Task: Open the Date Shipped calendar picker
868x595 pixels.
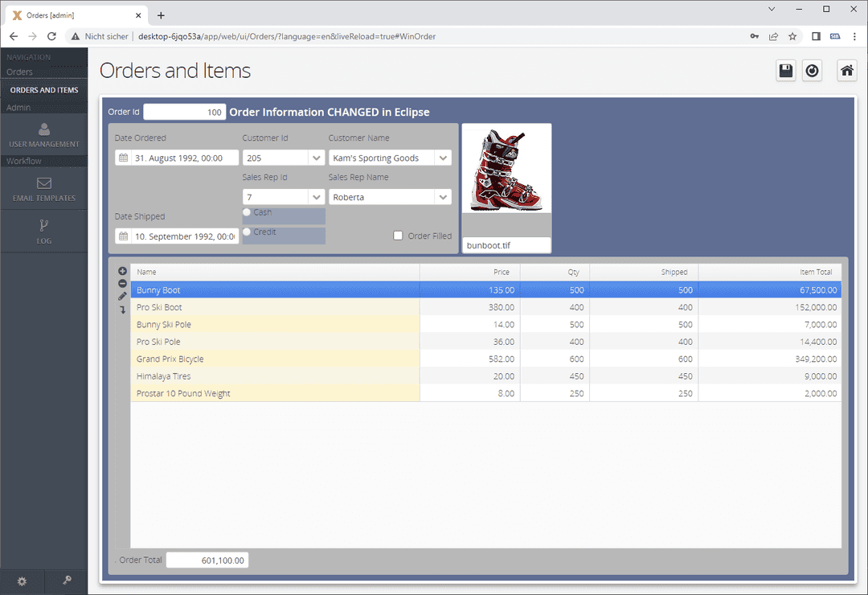Action: click(122, 235)
